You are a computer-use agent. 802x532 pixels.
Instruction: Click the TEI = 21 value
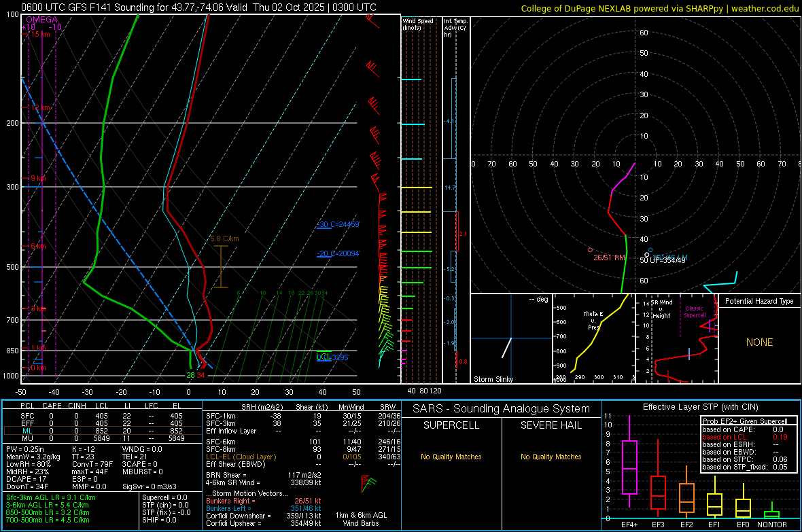pyautogui.click(x=135, y=457)
